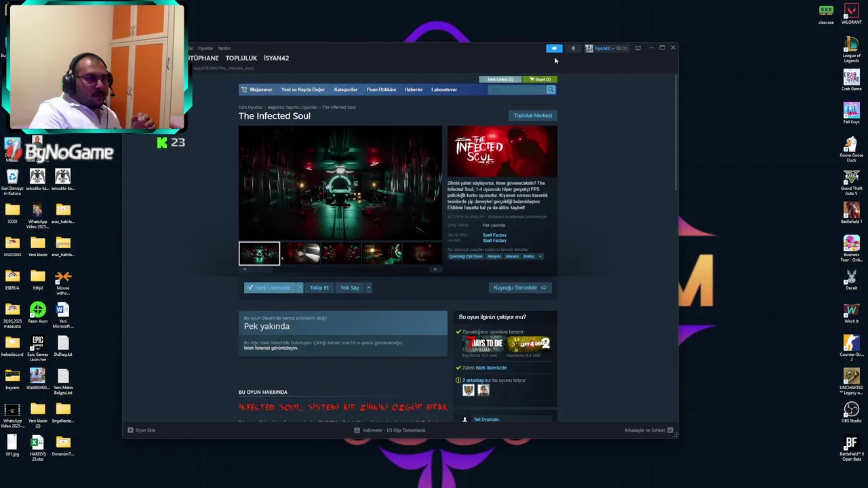Open the downloads icon in bottom bar
868x488 pixels.
[x=357, y=430]
